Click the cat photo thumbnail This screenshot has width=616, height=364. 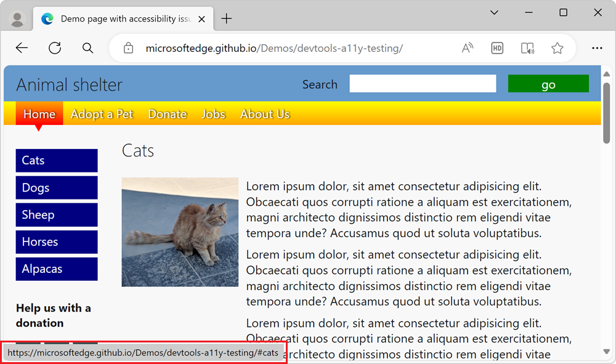(x=180, y=232)
